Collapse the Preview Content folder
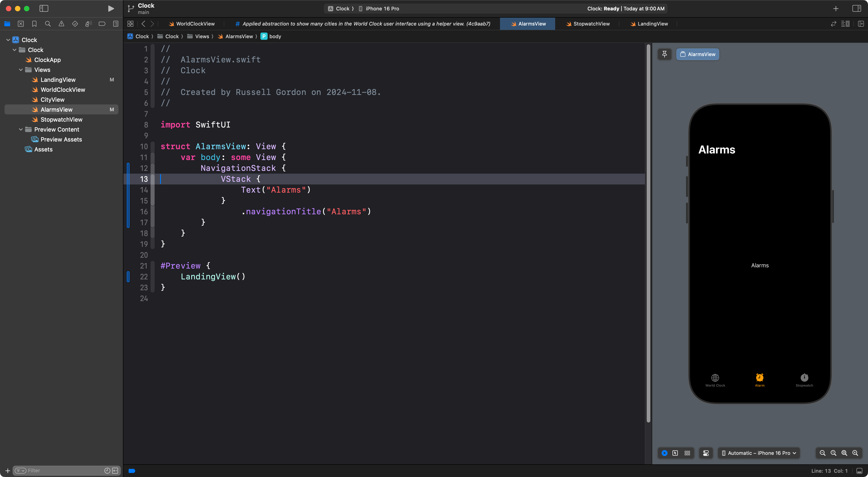 (21, 130)
